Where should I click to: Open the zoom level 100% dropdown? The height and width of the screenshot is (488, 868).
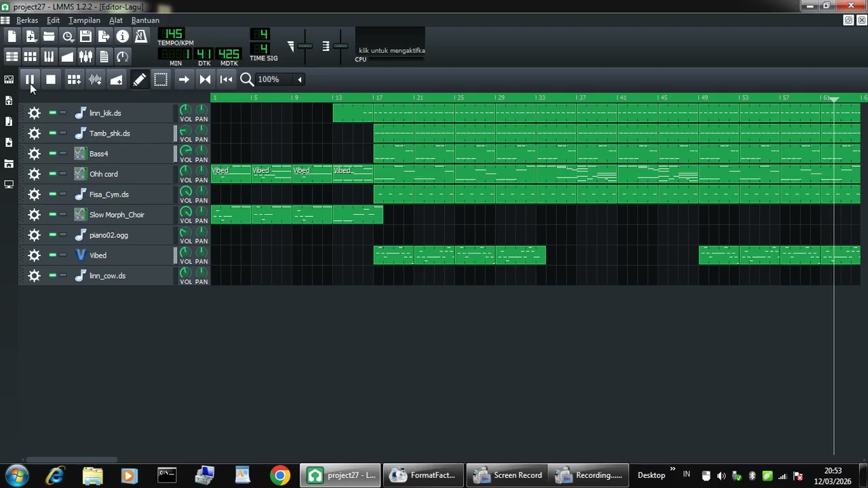tap(280, 79)
